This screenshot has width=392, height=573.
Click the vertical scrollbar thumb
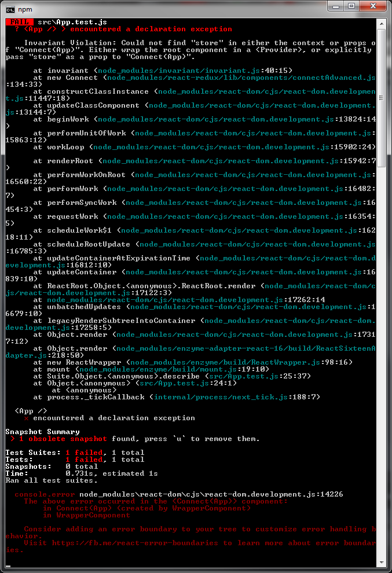click(382, 98)
